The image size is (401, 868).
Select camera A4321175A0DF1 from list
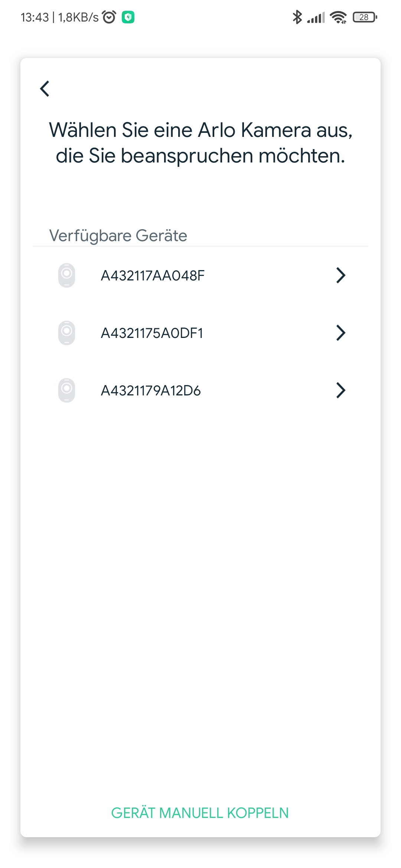pyautogui.click(x=152, y=333)
